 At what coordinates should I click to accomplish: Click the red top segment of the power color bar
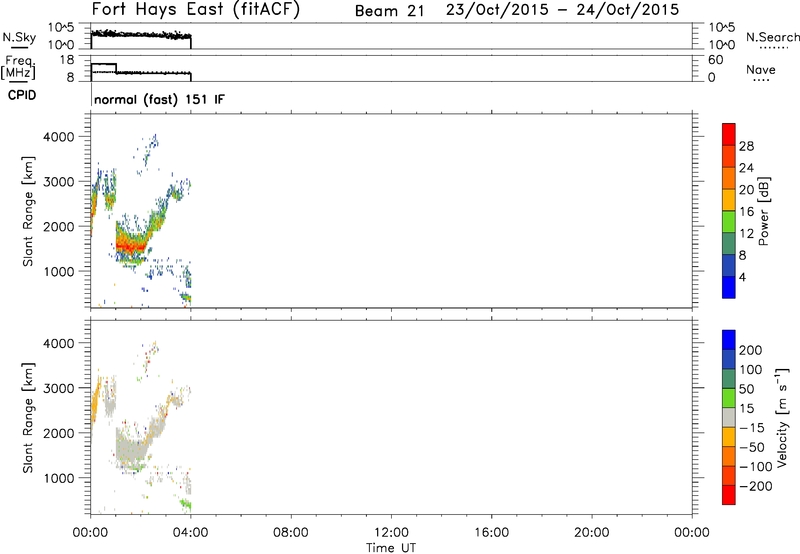729,134
